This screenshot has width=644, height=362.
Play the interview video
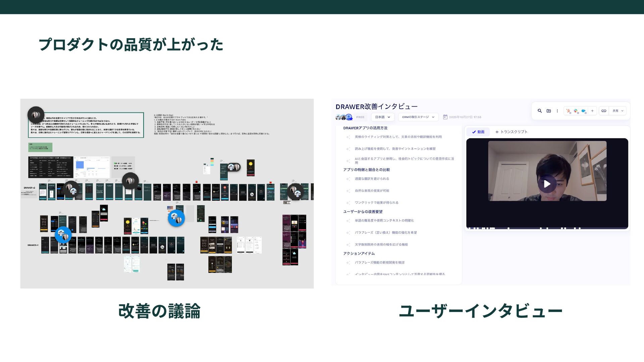click(547, 184)
